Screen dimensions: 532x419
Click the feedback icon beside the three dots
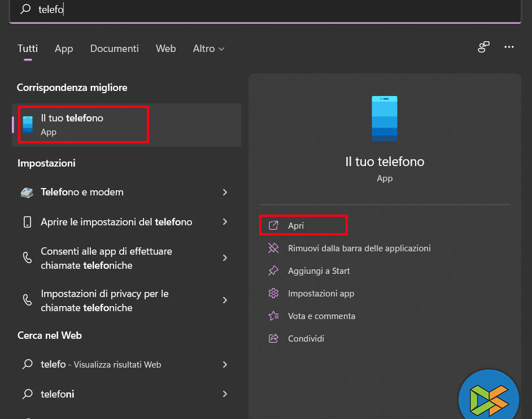(483, 47)
